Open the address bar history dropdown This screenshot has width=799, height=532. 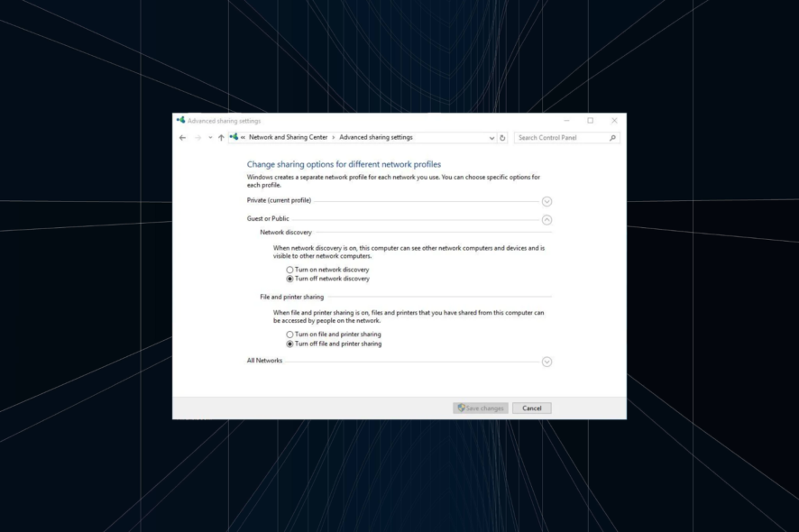tap(491, 138)
